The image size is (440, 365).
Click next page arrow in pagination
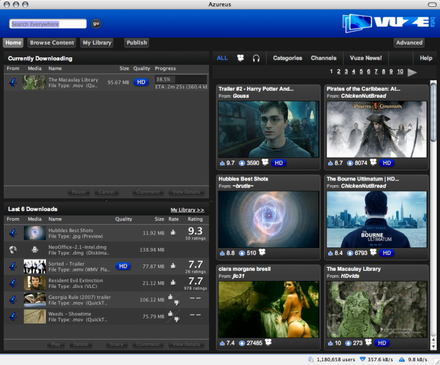click(x=412, y=72)
